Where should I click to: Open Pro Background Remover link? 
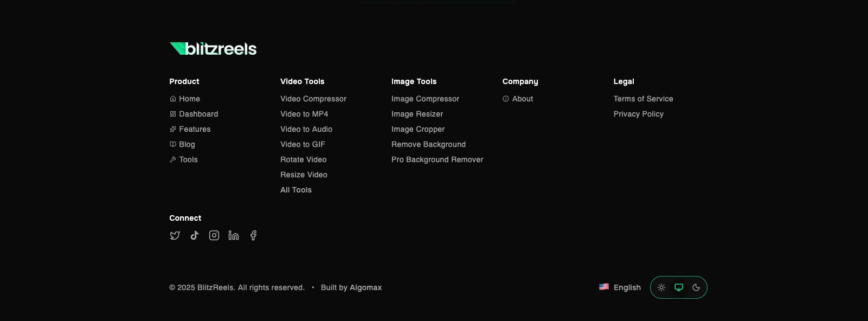tap(437, 159)
